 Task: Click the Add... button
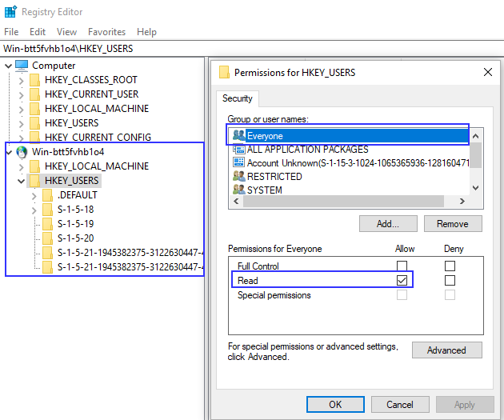click(388, 224)
